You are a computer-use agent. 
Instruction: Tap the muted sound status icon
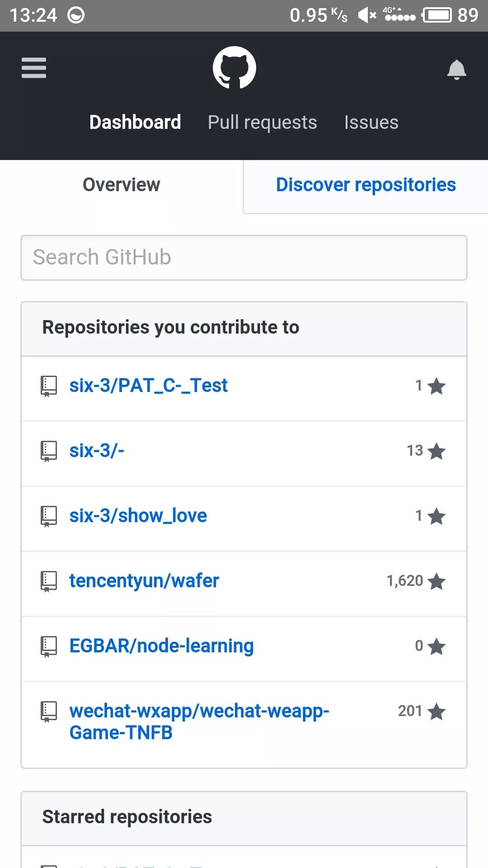[x=367, y=15]
